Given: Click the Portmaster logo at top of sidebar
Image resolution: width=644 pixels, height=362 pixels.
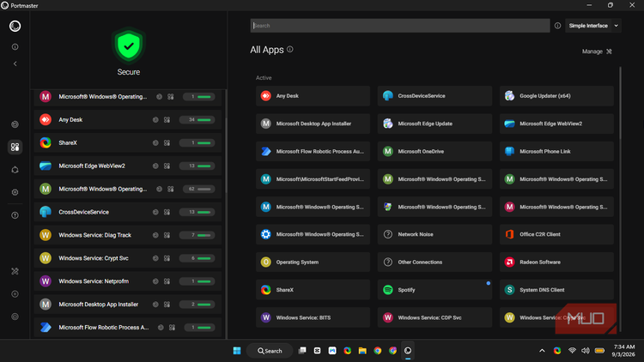Looking at the screenshot, I should pos(15,27).
